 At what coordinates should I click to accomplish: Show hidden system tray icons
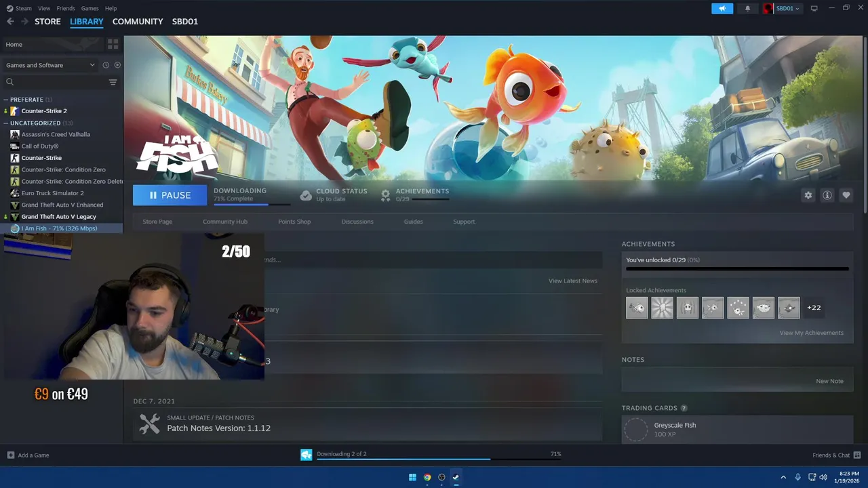(x=783, y=477)
